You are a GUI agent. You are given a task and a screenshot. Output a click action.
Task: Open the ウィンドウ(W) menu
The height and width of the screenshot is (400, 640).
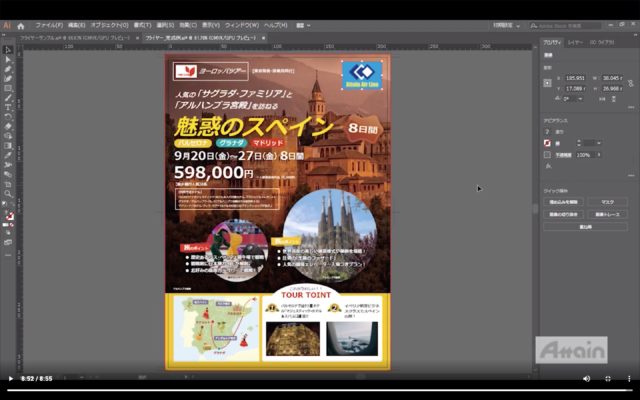pyautogui.click(x=242, y=25)
